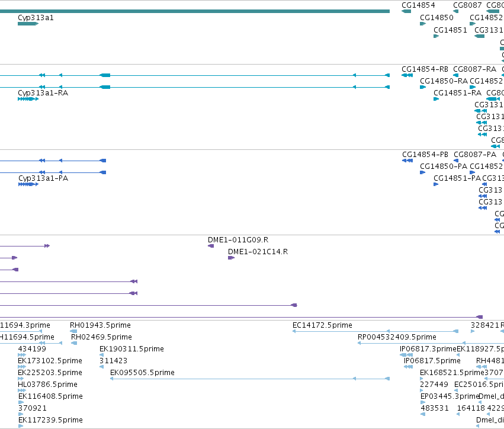Select the CG14854 gene label
Image resolution: width=504 pixels, height=429 pixels.
click(418, 5)
